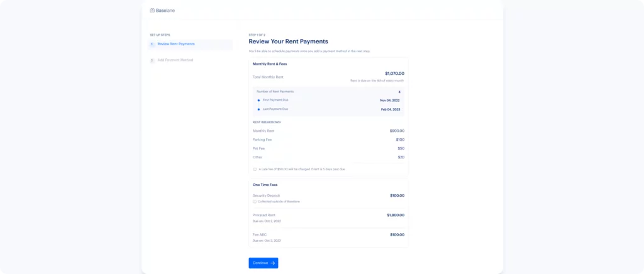Select the Review Rent Payments step

coord(190,44)
